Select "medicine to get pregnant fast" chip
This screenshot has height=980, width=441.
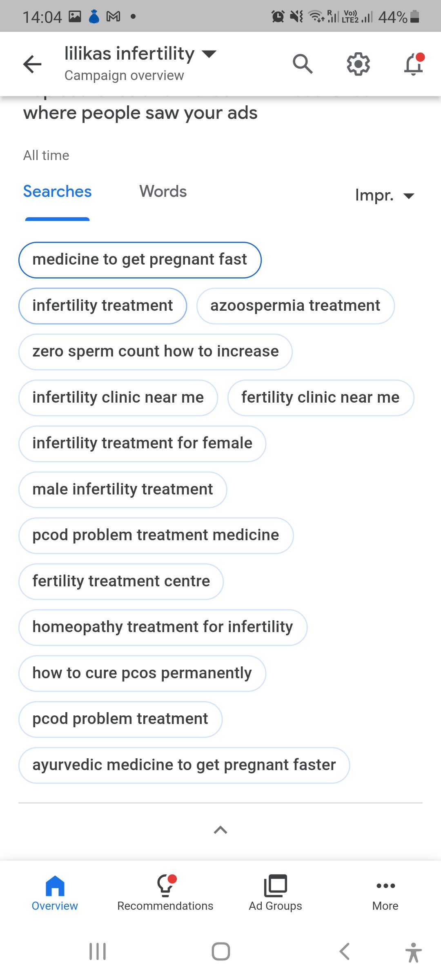140,260
